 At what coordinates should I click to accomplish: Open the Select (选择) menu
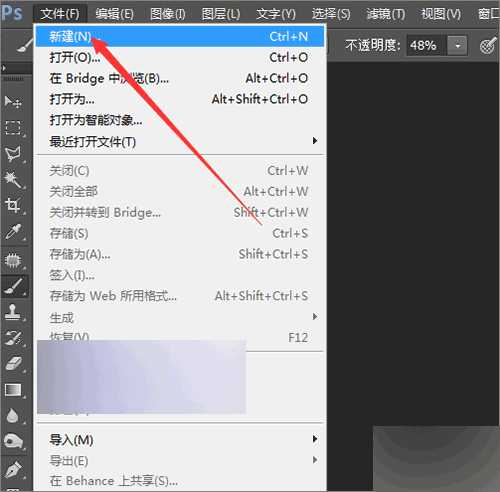pos(331,14)
